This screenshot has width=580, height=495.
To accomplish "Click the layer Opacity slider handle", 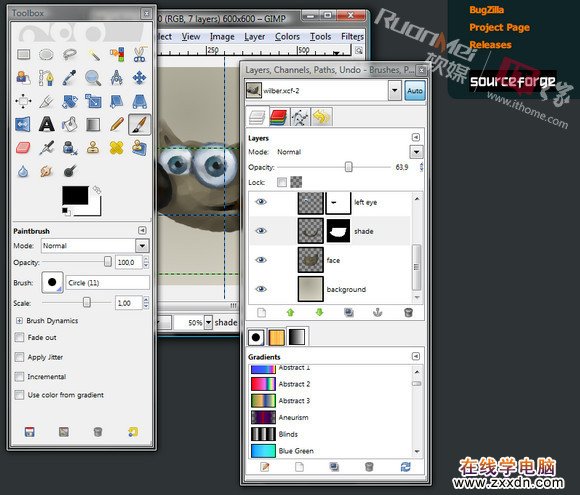I will tap(348, 167).
